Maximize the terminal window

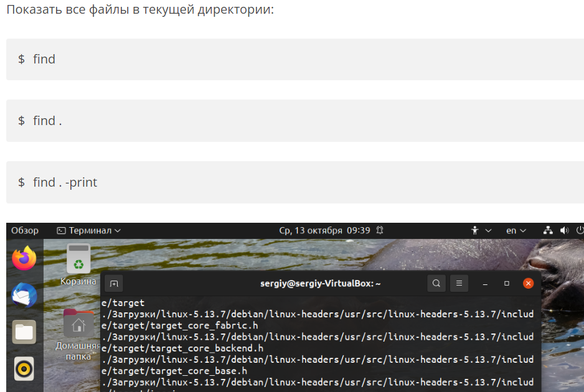point(507,284)
